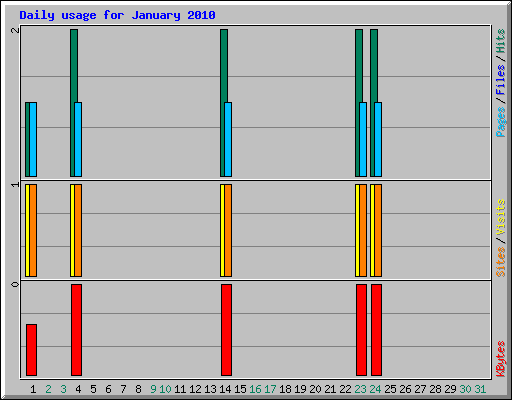Image resolution: width=512 pixels, height=400 pixels.
Task: Click the cyan Pages bar for day 1
Action: point(33,139)
